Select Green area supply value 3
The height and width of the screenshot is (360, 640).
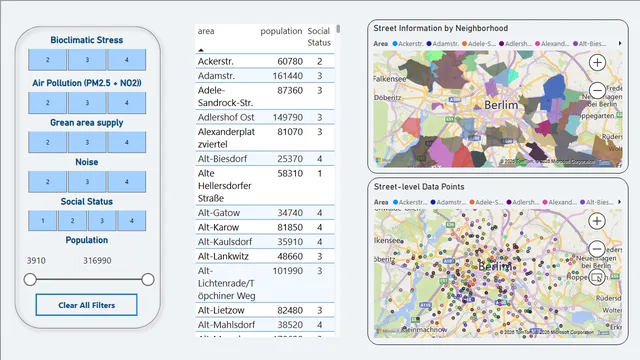point(87,142)
